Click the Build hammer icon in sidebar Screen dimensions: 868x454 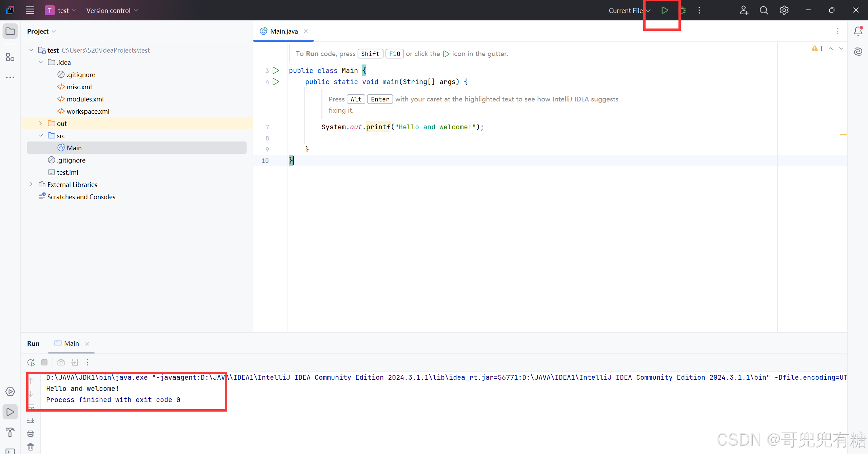click(x=10, y=432)
